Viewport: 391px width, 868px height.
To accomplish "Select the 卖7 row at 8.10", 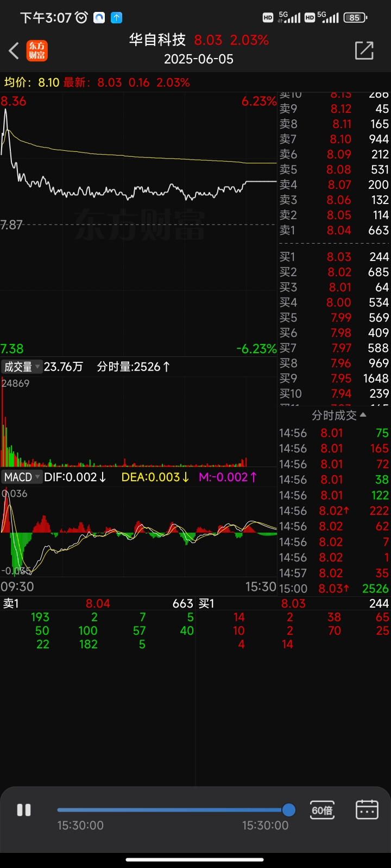I will pos(334,139).
